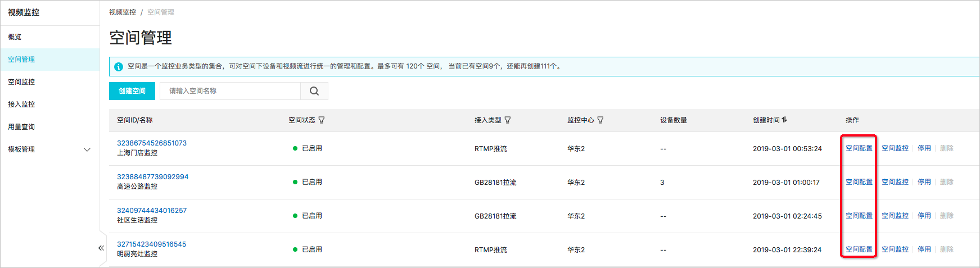Focus the 请输入空间名称 search field
This screenshot has width=980, height=268.
(231, 91)
